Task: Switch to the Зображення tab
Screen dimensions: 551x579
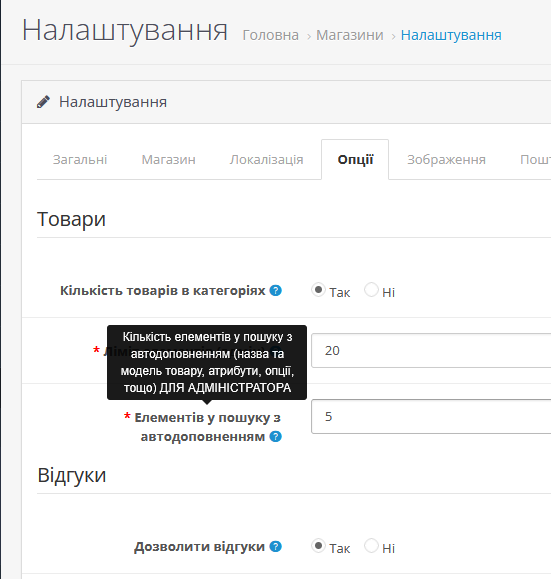Action: [446, 160]
